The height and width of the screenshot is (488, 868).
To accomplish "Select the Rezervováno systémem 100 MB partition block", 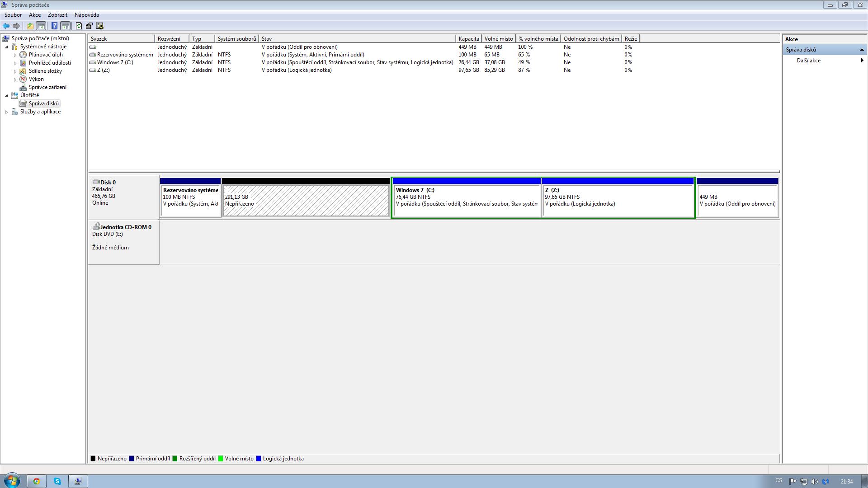I will pos(190,197).
